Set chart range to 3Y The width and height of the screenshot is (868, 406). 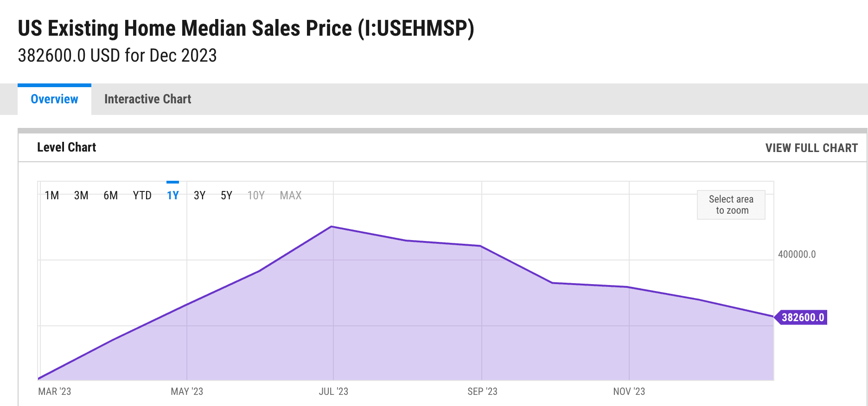199,196
